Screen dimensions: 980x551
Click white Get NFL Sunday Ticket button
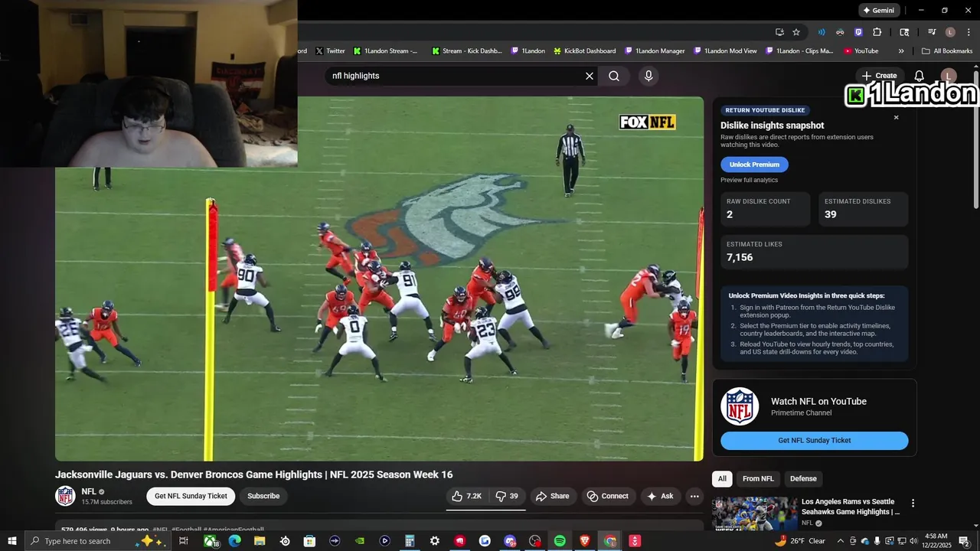click(x=191, y=496)
